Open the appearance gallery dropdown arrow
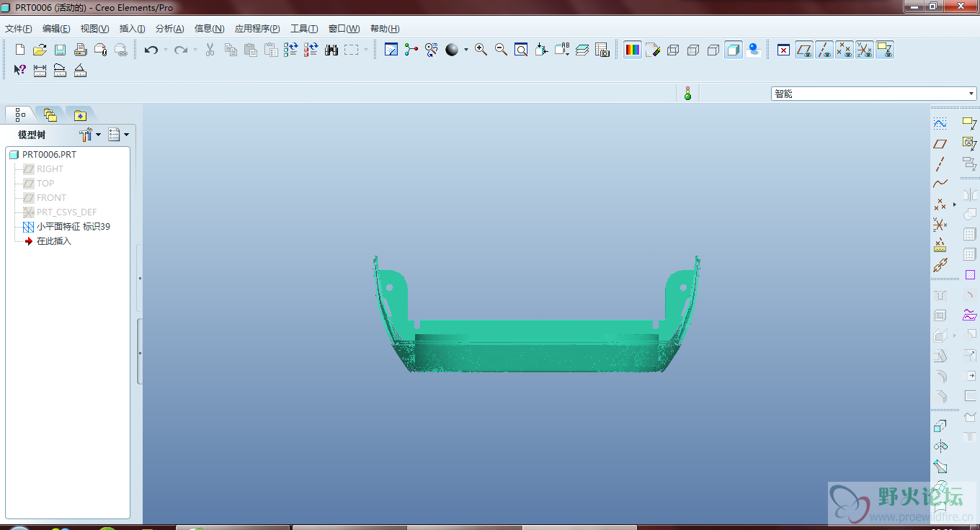This screenshot has width=980, height=530. (x=466, y=50)
